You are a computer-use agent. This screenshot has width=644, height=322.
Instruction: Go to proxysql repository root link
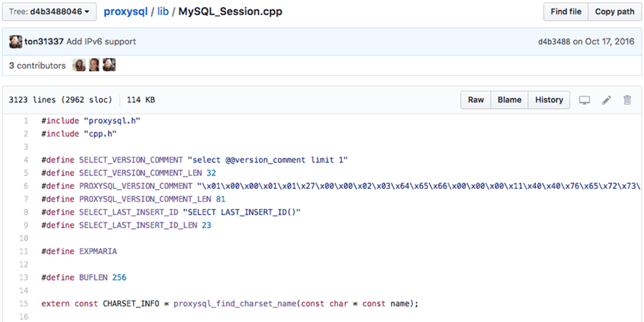pyautogui.click(x=125, y=12)
